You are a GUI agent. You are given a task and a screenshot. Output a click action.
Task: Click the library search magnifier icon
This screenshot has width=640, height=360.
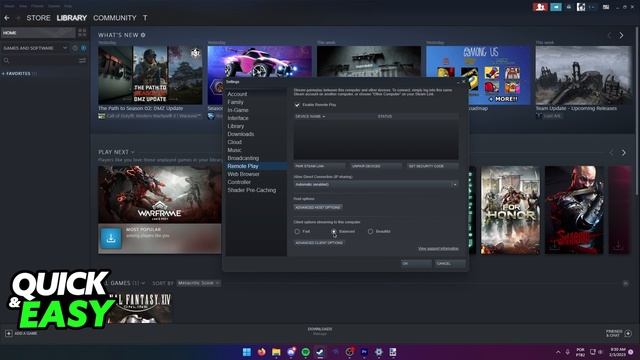click(6, 60)
